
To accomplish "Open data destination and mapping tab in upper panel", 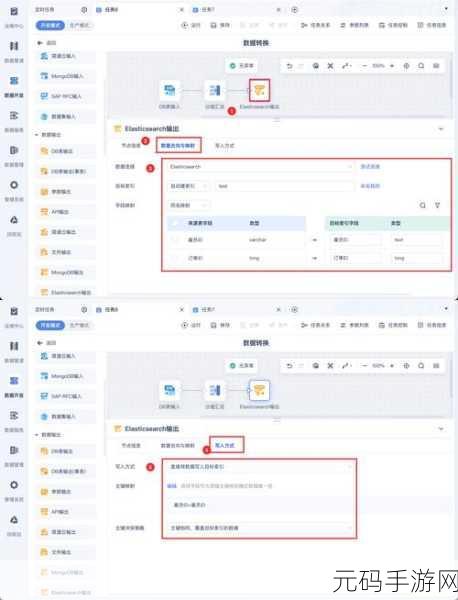I will (178, 146).
